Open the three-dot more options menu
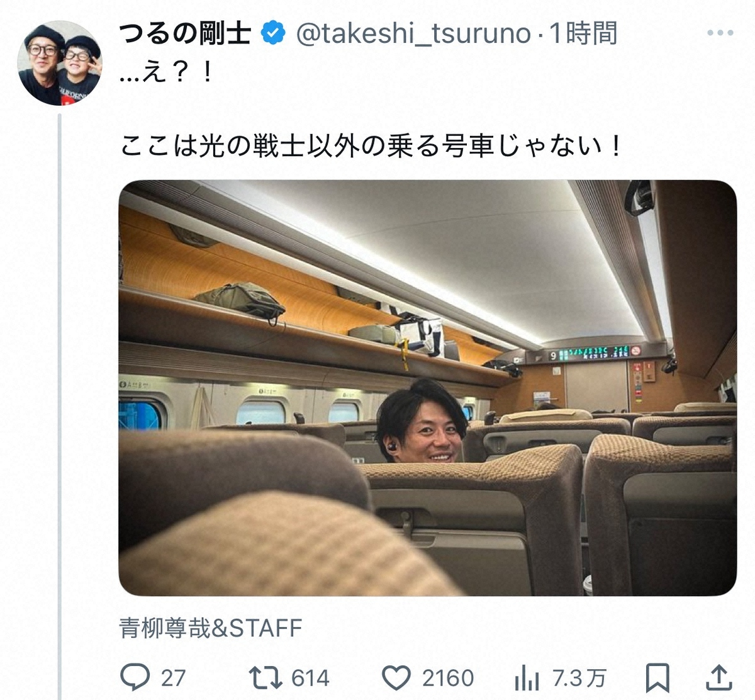755x700 pixels. tap(720, 33)
